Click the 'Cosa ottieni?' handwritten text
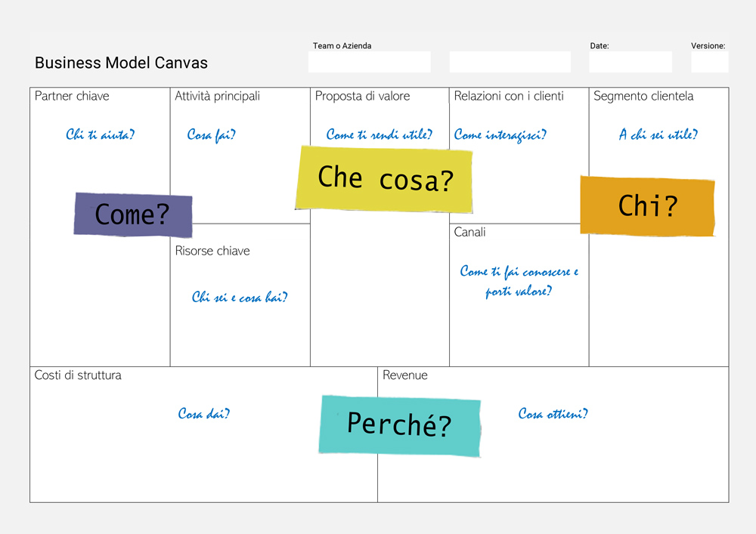 553,414
